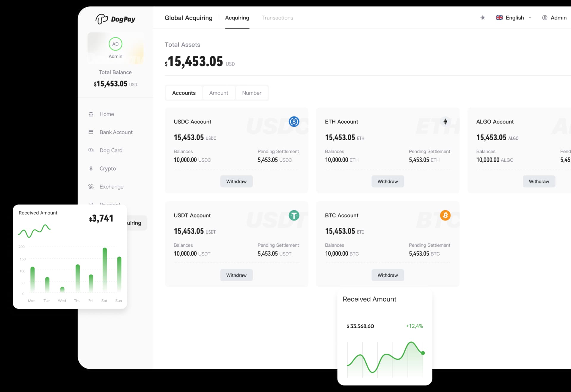Expand the Number filter selector
The height and width of the screenshot is (392, 571).
pyautogui.click(x=252, y=93)
